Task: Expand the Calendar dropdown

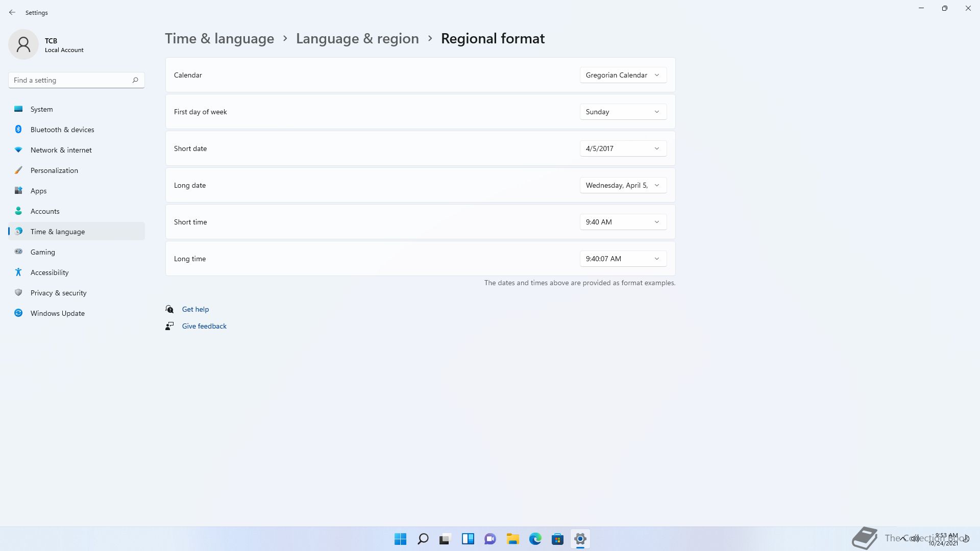Action: [x=623, y=75]
